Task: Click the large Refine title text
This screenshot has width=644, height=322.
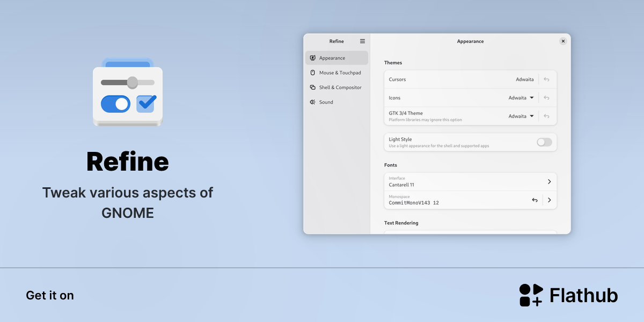Action: coord(128,162)
